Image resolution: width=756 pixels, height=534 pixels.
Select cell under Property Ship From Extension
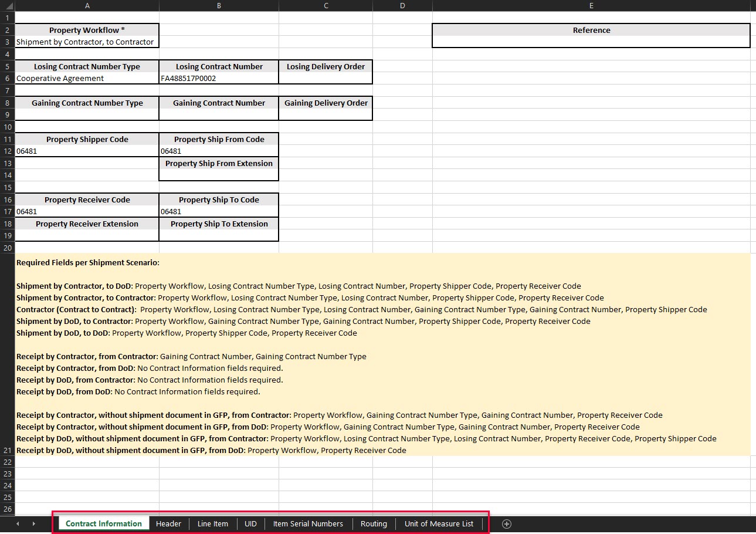pos(219,175)
